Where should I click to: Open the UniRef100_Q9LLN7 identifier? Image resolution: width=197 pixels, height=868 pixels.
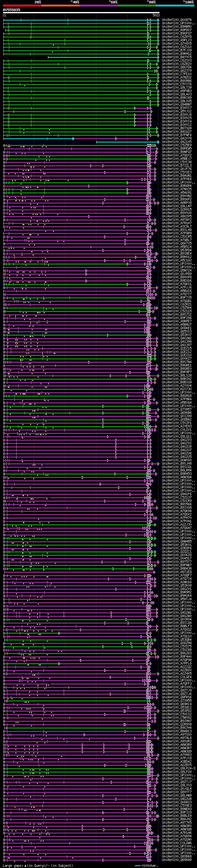177,206
